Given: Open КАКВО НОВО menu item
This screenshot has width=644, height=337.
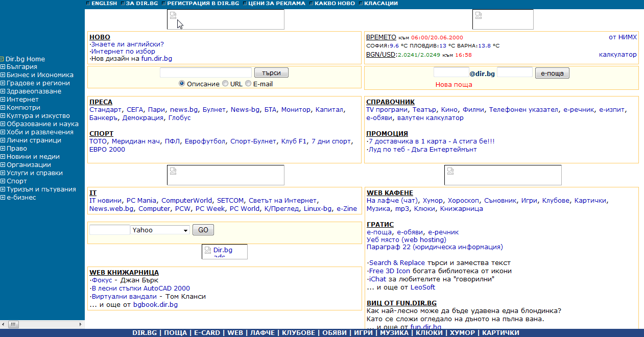Looking at the screenshot, I should coord(335,3).
